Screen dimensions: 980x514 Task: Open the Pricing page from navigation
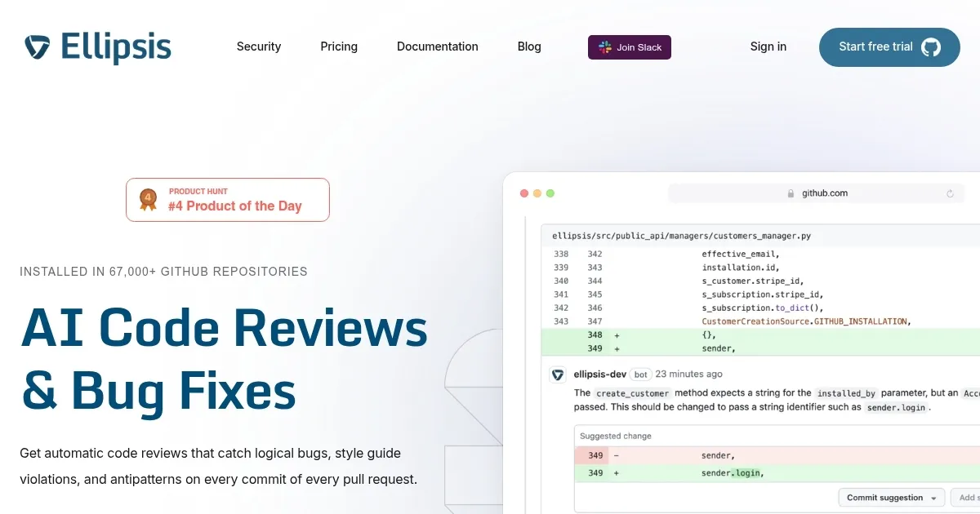pos(339,47)
